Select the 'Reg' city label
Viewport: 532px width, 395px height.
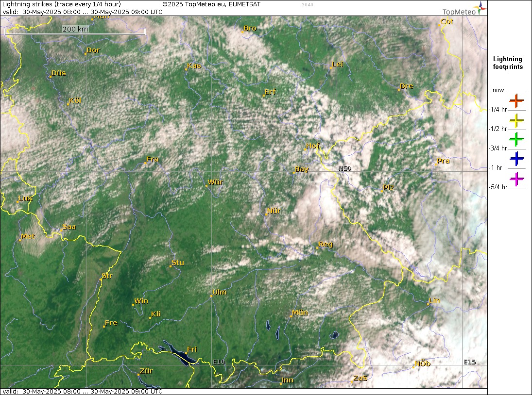(x=326, y=244)
